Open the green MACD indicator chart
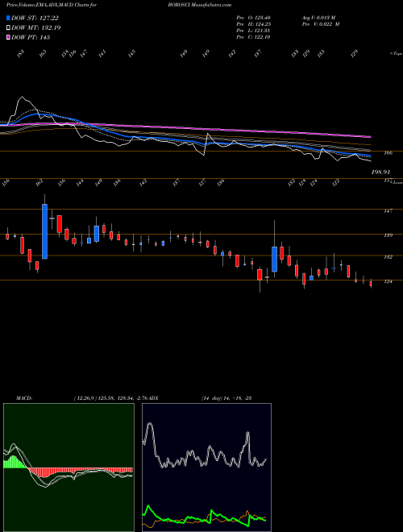This screenshot has width=403, height=532. click(x=69, y=468)
